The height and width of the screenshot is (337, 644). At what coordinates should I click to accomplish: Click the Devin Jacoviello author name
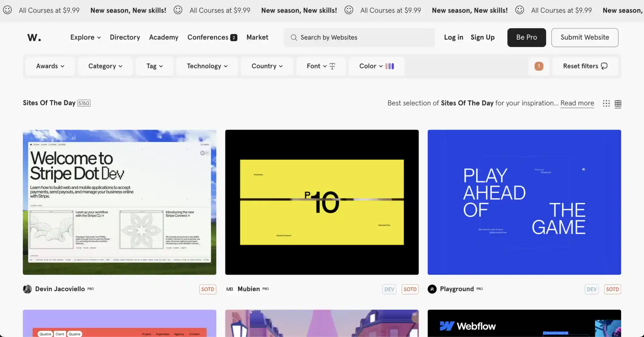pos(60,289)
